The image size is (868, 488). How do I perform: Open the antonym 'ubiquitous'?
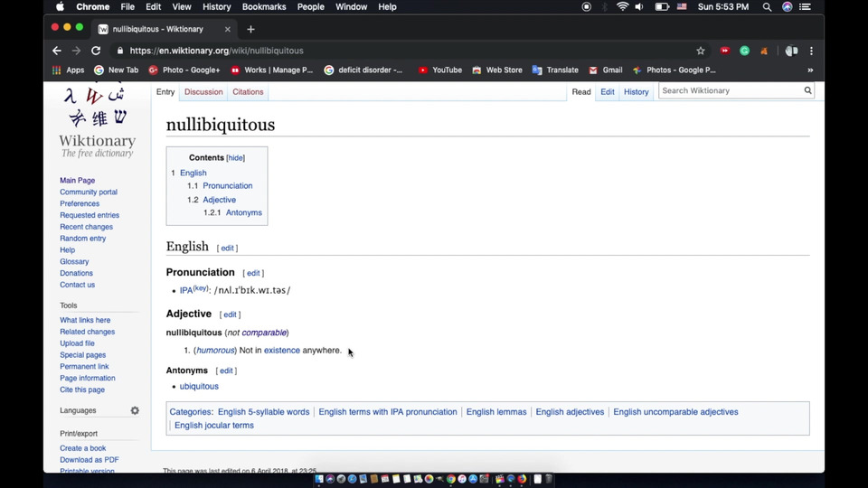coord(199,386)
